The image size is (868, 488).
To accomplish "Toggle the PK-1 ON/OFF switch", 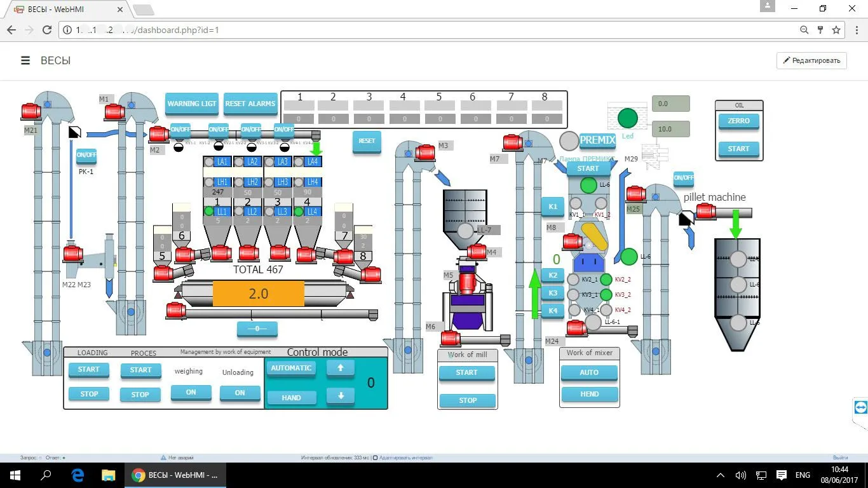I will [x=86, y=155].
